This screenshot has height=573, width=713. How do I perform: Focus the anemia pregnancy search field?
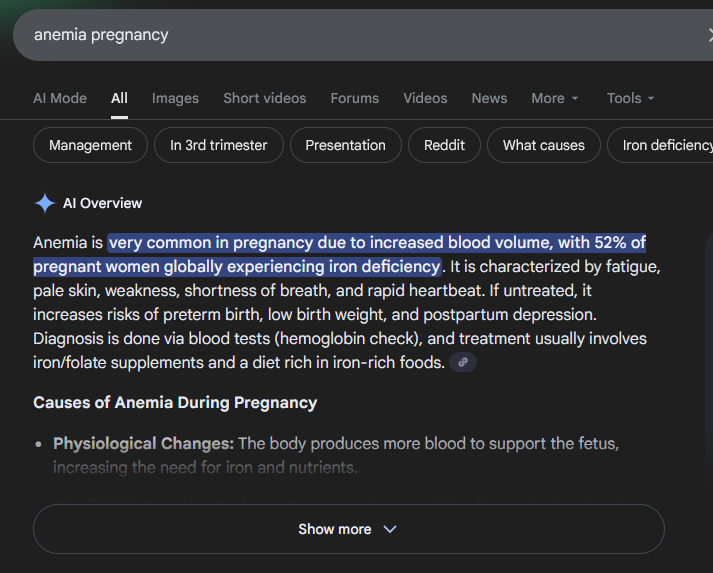click(x=363, y=35)
